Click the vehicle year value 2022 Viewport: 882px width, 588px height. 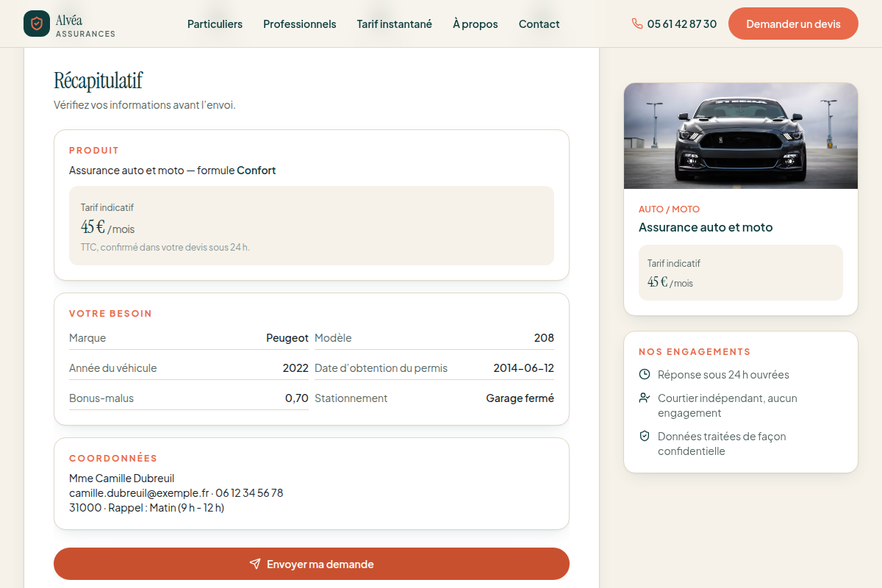click(295, 368)
